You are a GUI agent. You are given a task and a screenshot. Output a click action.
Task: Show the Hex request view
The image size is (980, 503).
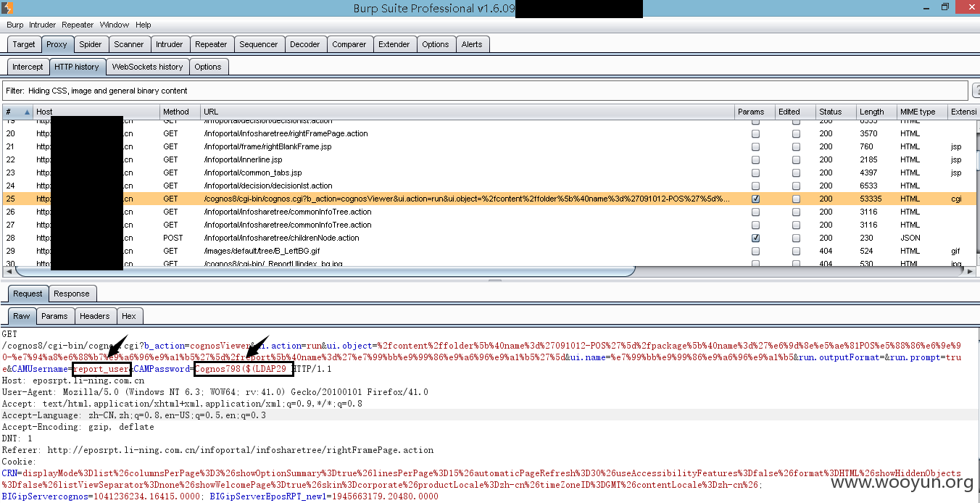[129, 316]
